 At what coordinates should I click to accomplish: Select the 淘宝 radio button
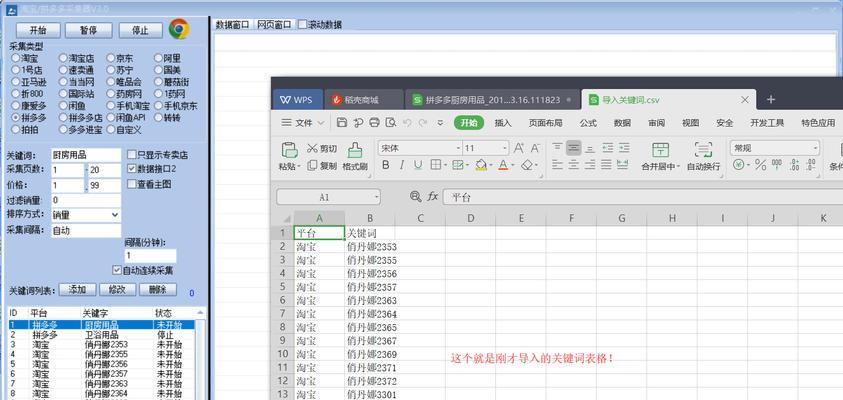pyautogui.click(x=16, y=58)
